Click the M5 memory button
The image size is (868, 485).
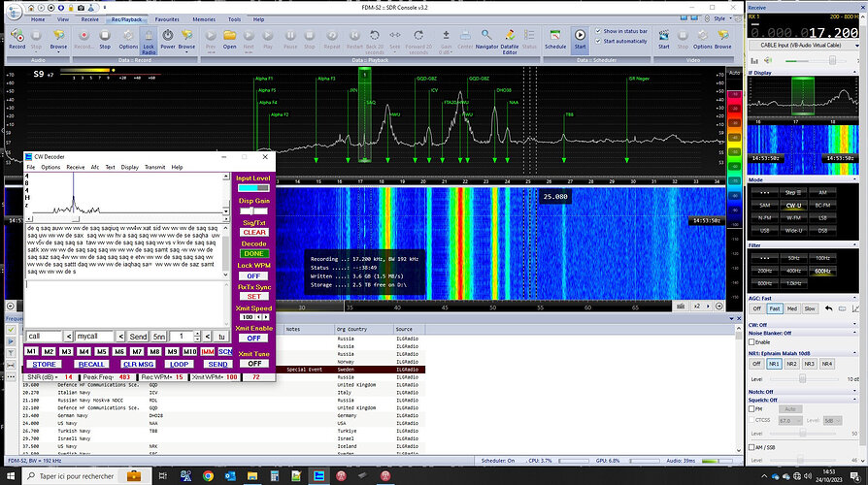coord(101,352)
